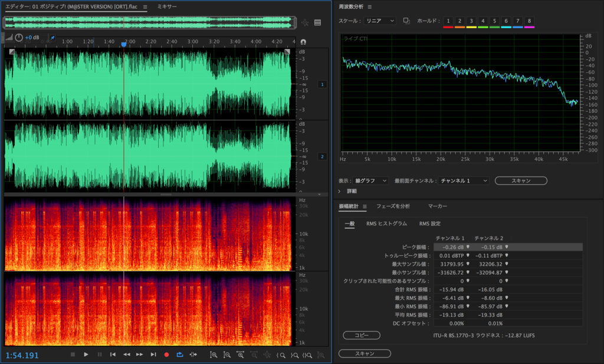Viewport: 604px width, 364px height.
Task: Toggle Loop Playback
Action: pyautogui.click(x=180, y=355)
